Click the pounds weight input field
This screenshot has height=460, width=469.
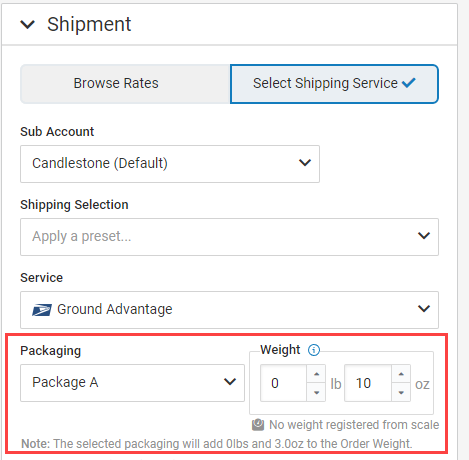coord(283,383)
